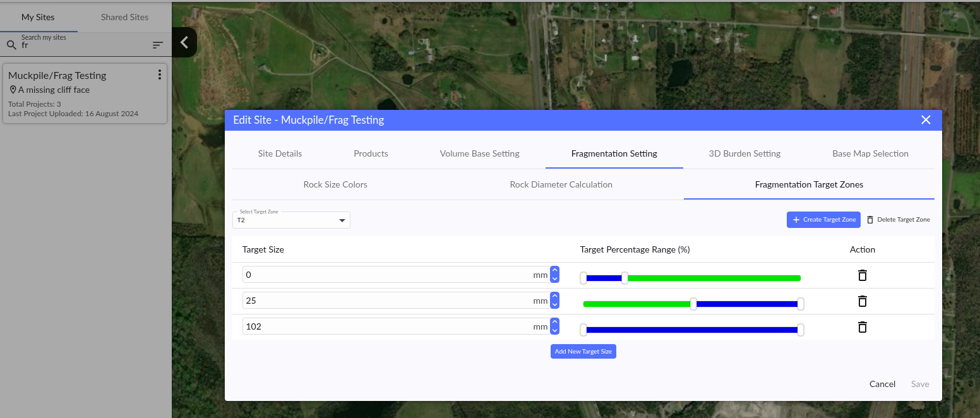Expand the Select Target Zone dropdown

(342, 220)
